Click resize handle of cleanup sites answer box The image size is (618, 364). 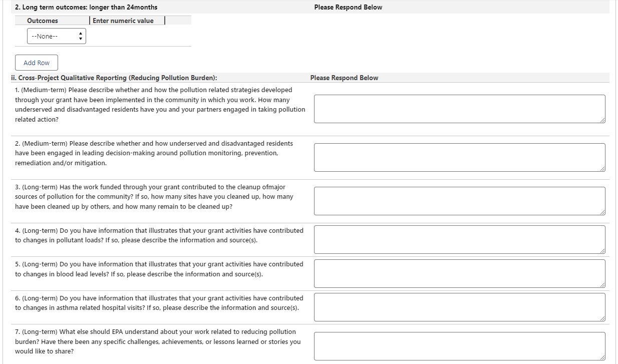point(602,212)
